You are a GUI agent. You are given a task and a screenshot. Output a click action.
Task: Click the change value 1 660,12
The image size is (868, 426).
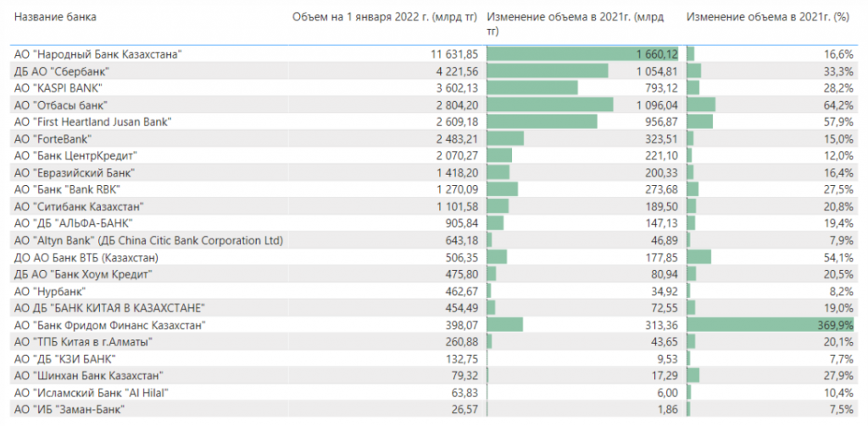[657, 54]
